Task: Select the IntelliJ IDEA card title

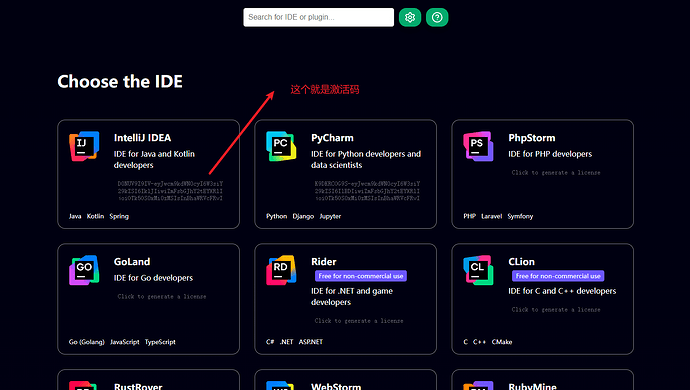Action: [142, 138]
